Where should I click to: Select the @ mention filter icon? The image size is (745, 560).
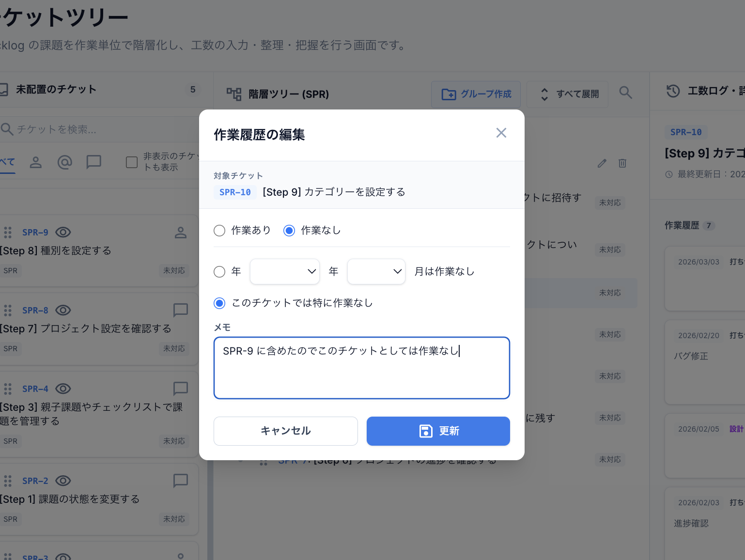point(64,162)
